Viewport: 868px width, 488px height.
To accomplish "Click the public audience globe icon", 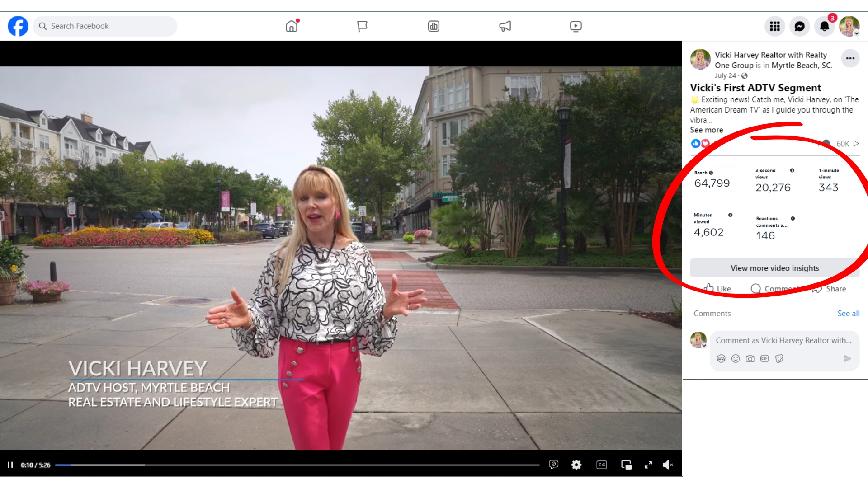I will click(x=745, y=75).
